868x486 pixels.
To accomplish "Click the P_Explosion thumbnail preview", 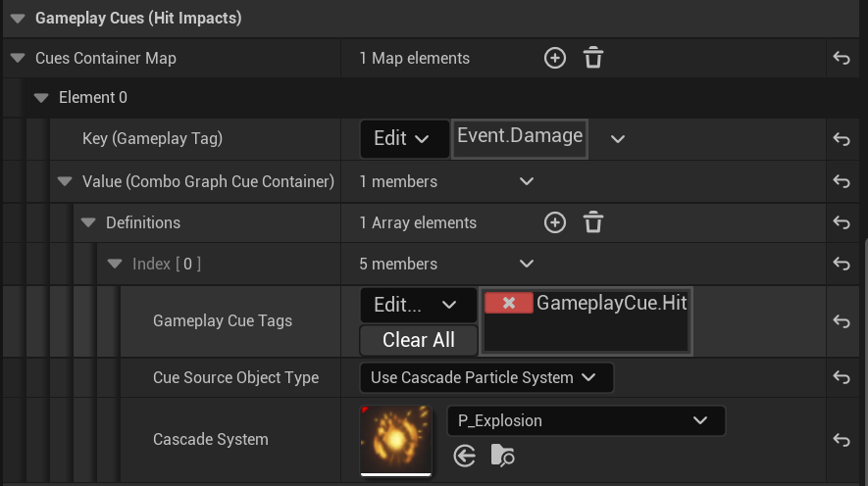I will 395,440.
